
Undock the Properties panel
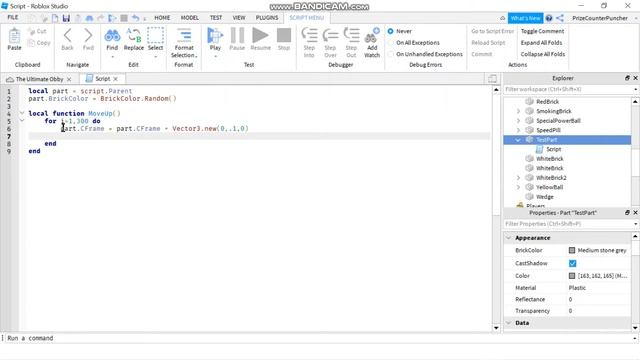pyautogui.click(x=627, y=213)
